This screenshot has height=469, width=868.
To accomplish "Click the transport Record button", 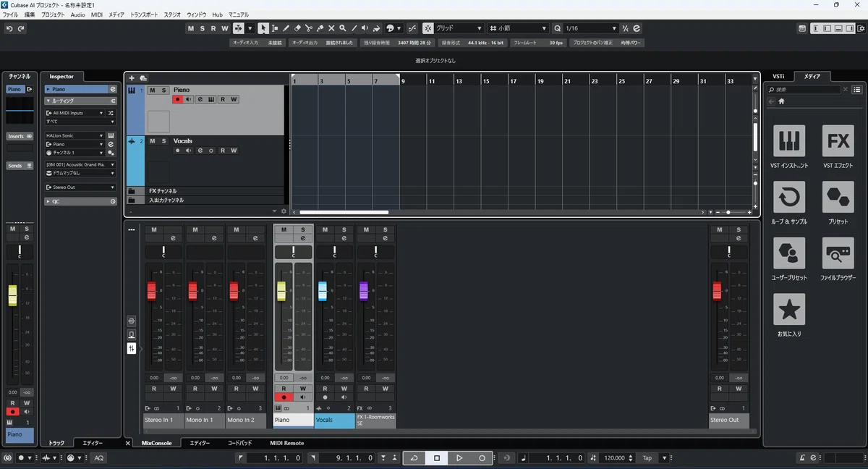I will click(482, 457).
